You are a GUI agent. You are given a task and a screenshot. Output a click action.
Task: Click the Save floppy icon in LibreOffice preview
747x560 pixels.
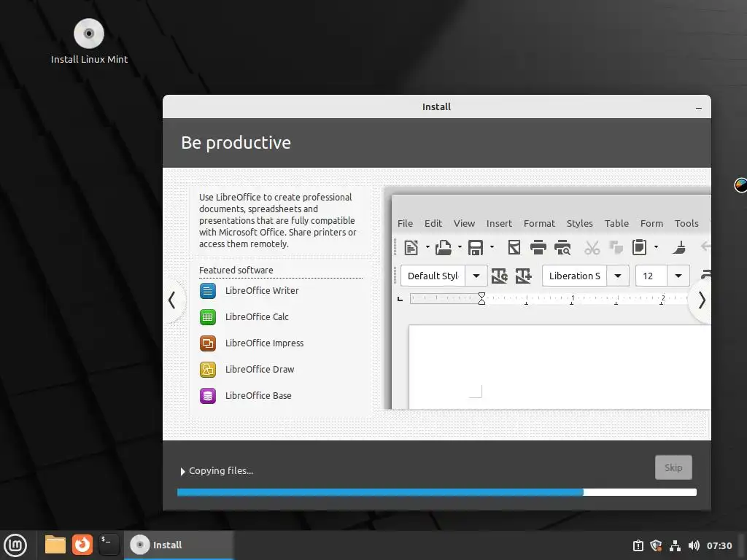pyautogui.click(x=476, y=248)
